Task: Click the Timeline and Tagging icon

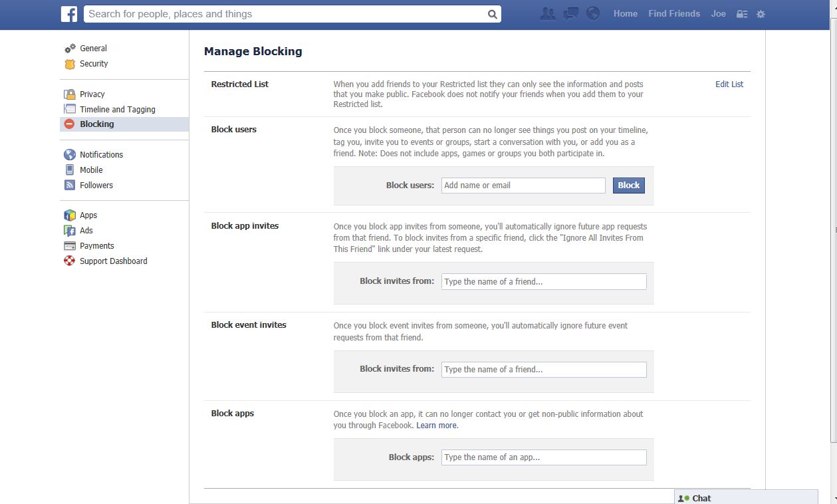Action: [70, 109]
